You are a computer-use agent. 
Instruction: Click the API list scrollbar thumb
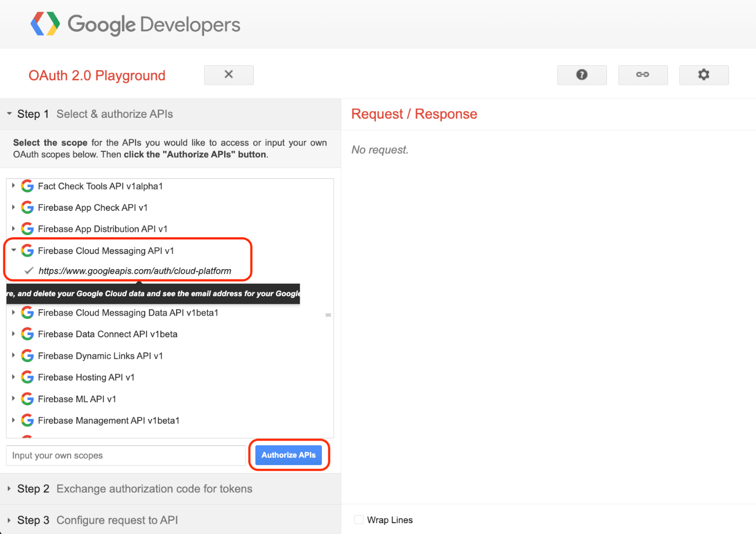point(328,315)
